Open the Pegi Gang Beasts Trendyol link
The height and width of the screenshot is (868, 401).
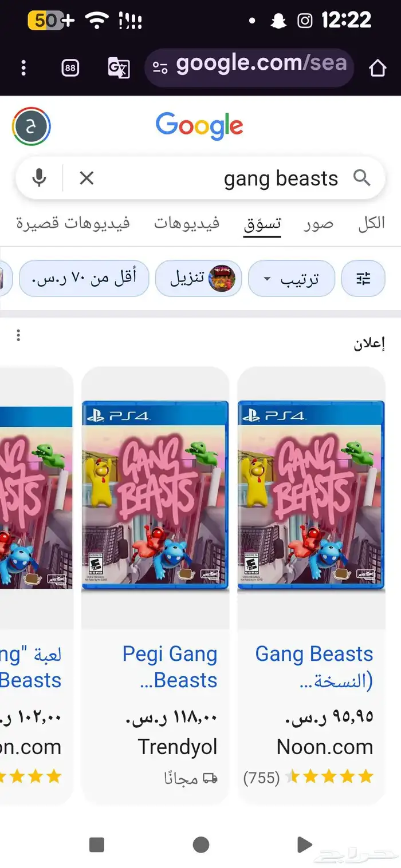coord(170,667)
